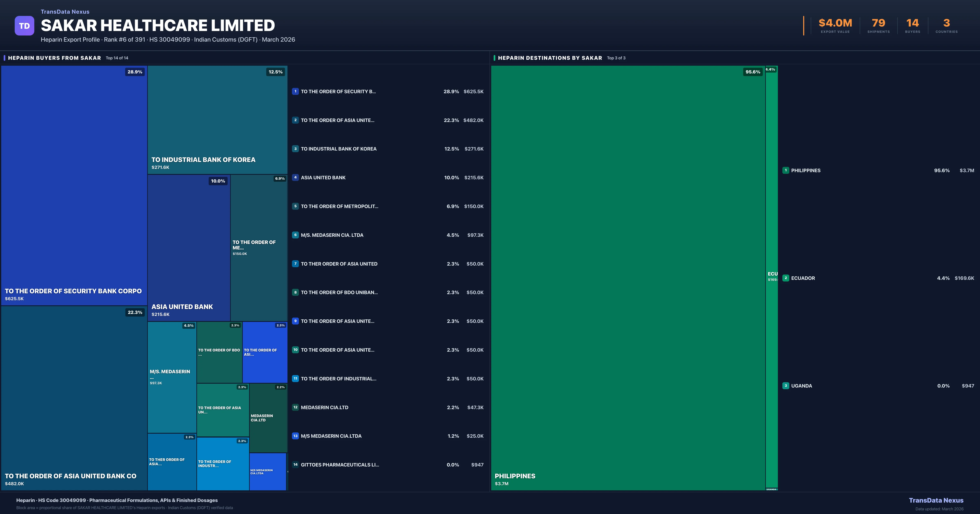Open the TransDataNexus footer link
The image size is (980, 514).
(x=936, y=500)
